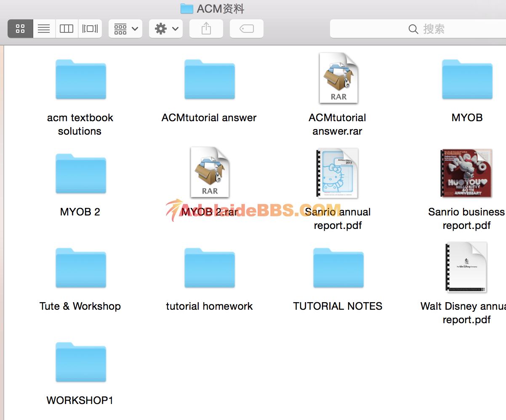Select Sanrio business report.pdf thumbnail

466,173
